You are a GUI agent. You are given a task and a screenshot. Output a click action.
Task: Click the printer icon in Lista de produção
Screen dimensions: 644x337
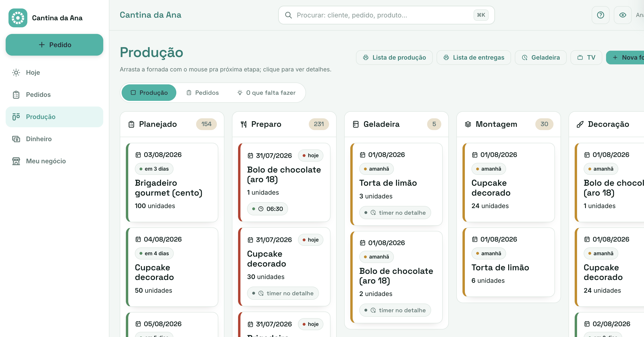[x=366, y=58]
